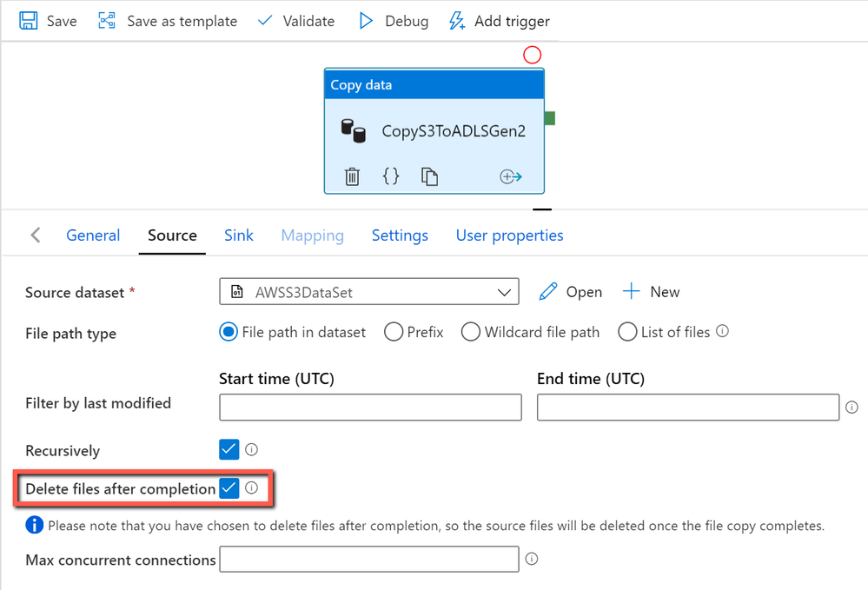The image size is (868, 590).
Task: Show info for Max concurrent connections
Action: click(532, 559)
